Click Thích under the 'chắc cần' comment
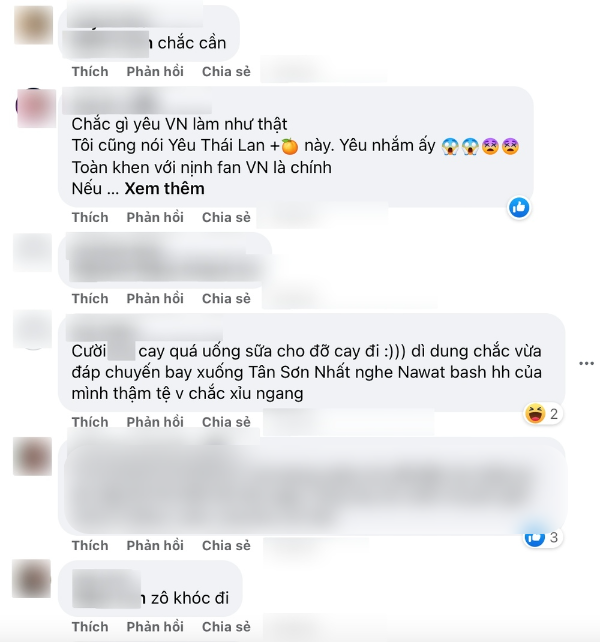 (x=90, y=71)
